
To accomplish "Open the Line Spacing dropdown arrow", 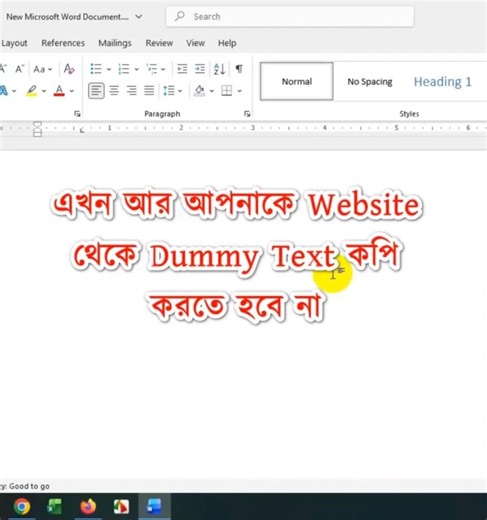I will tap(180, 91).
